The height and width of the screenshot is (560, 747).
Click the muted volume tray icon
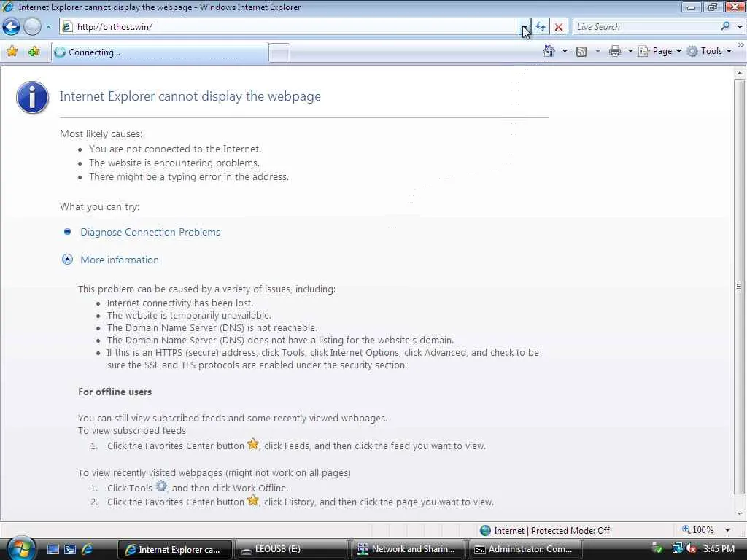pos(691,549)
